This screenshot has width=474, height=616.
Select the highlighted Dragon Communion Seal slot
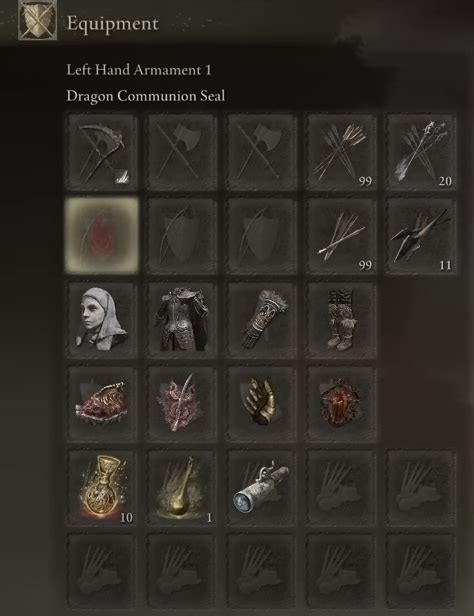click(x=102, y=235)
